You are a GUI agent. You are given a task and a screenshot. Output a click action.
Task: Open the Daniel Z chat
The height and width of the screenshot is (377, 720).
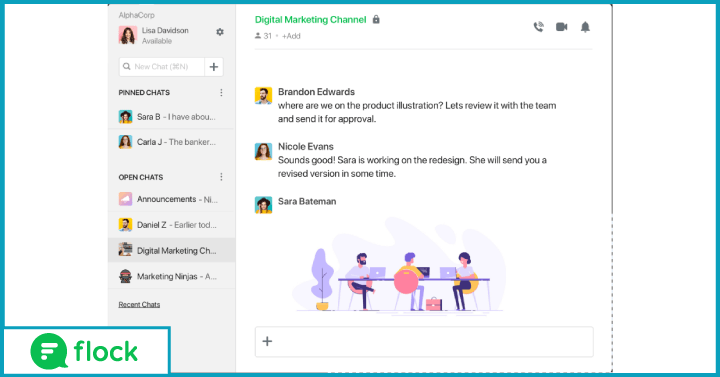coord(171,225)
